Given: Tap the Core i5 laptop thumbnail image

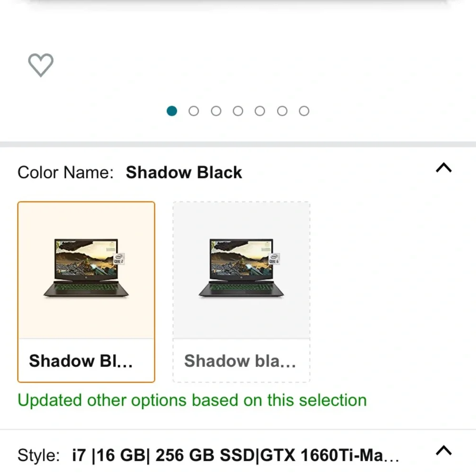Looking at the screenshot, I should pos(241,268).
